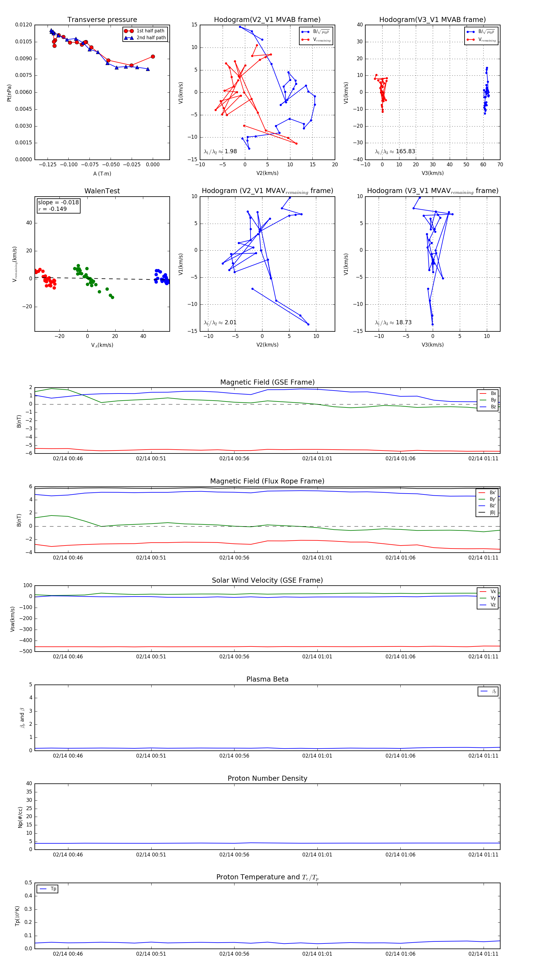Click the "Hodogram (V2_V1 MVAV remaining frame)" title
The width and height of the screenshot is (535, 980).
[267, 191]
